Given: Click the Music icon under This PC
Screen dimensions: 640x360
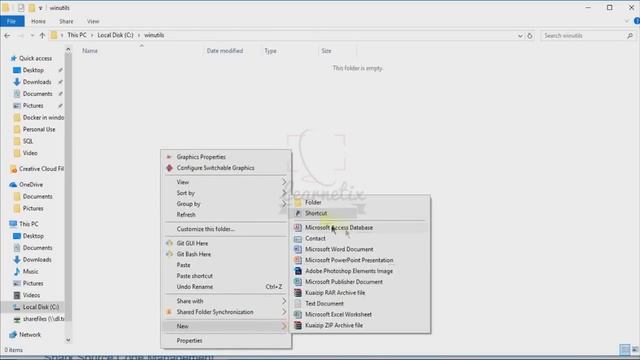Looking at the screenshot, I should pos(17,271).
